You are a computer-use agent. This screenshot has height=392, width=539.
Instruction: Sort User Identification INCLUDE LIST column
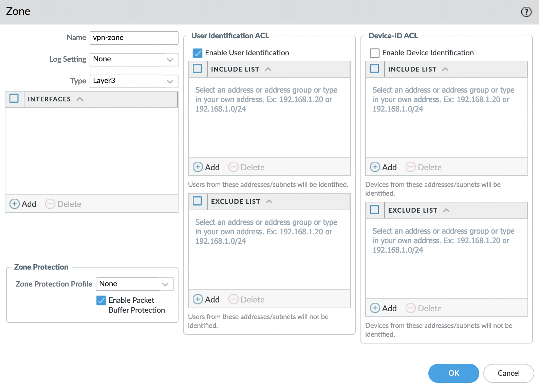pos(279,69)
